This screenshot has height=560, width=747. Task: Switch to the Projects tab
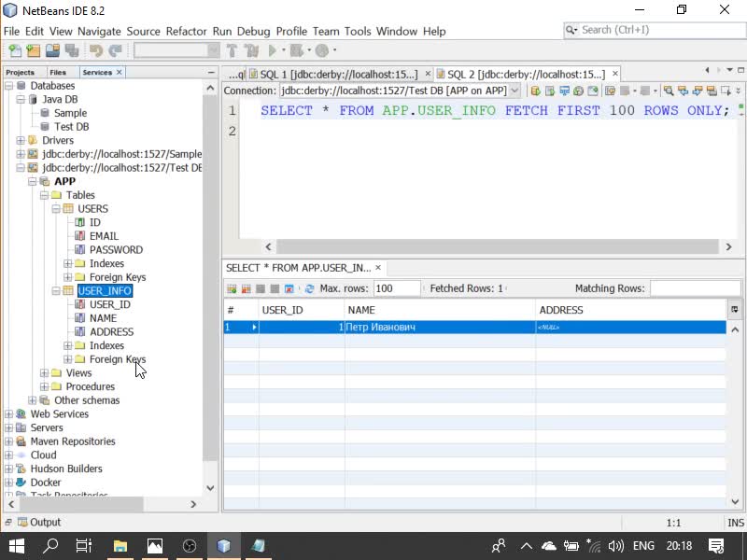click(x=20, y=73)
